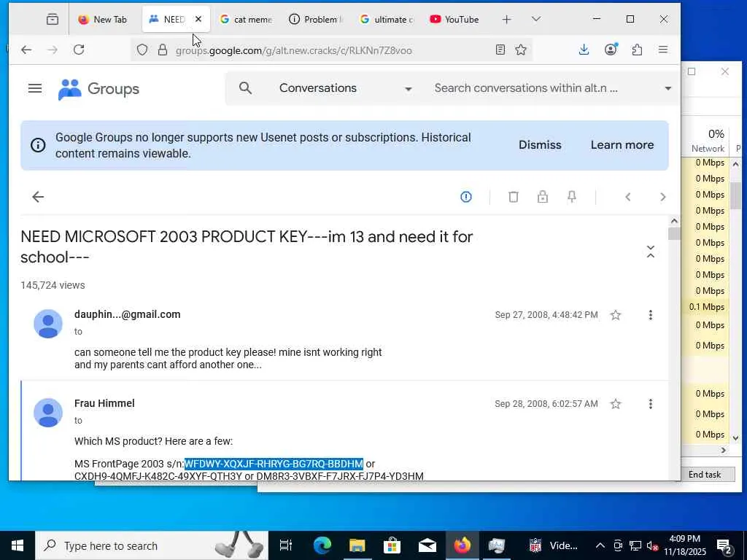Return to the conversation list arrow

point(38,197)
